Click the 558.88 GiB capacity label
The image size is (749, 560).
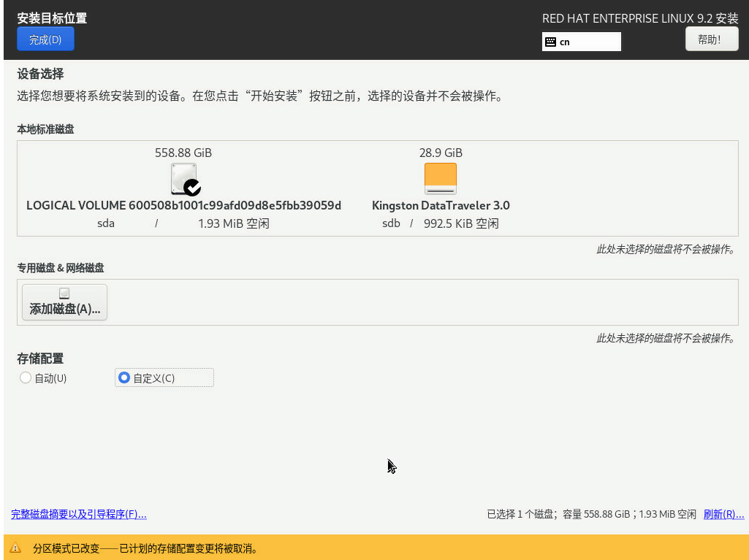183,153
